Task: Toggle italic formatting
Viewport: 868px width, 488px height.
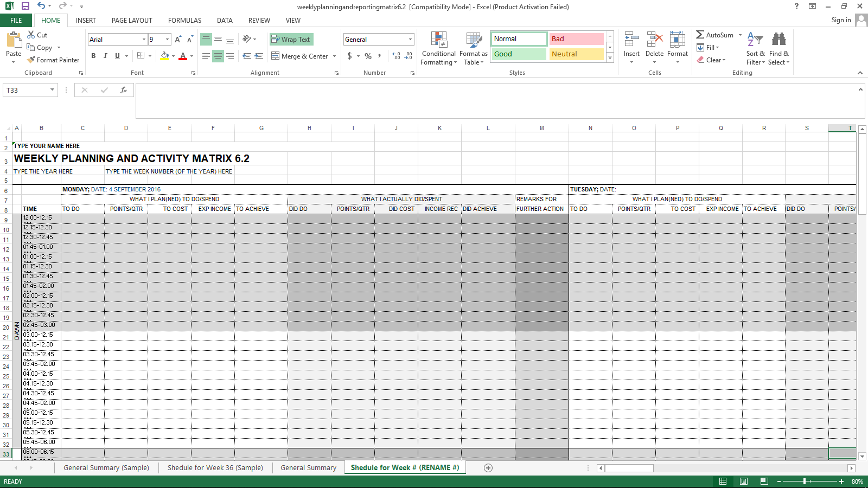Action: [105, 55]
